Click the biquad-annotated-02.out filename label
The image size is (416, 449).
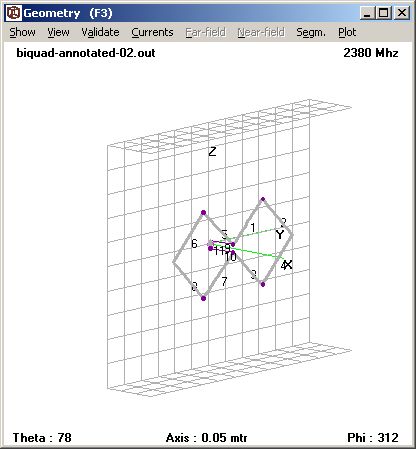(86, 53)
